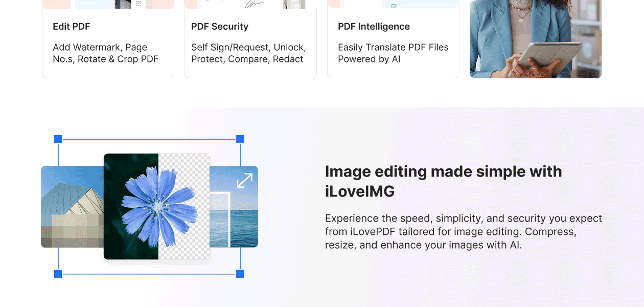This screenshot has width=644, height=307.
Task: Click the blue selection boundary line
Action: pyautogui.click(x=148, y=138)
